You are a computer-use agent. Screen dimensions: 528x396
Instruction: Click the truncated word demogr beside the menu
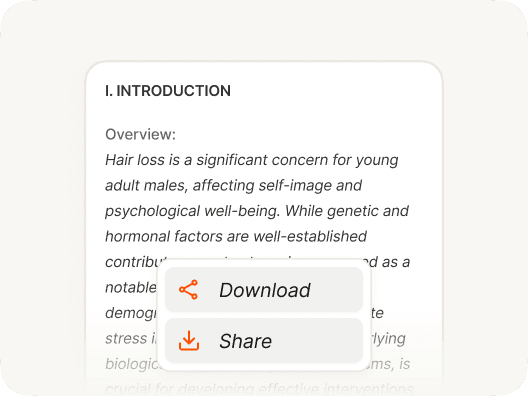(131, 313)
